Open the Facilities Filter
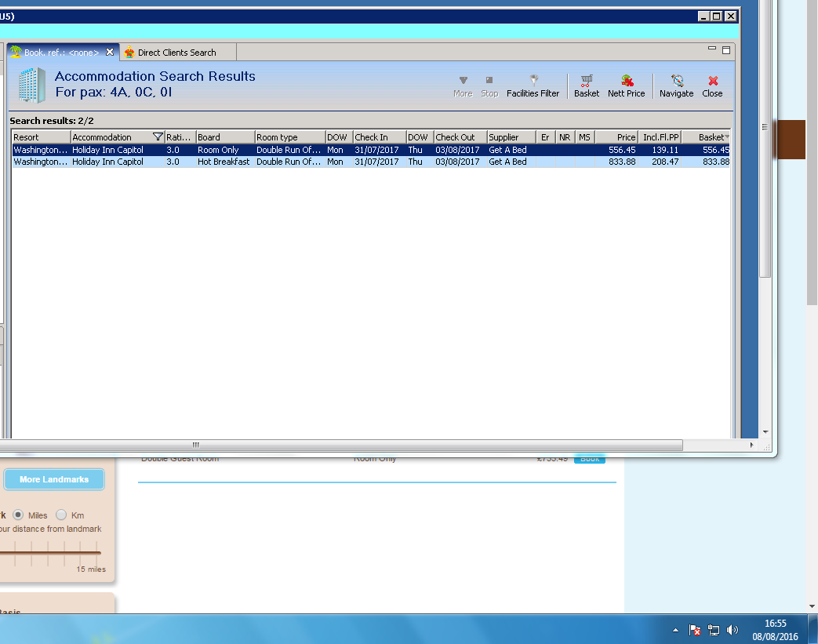 [x=533, y=86]
